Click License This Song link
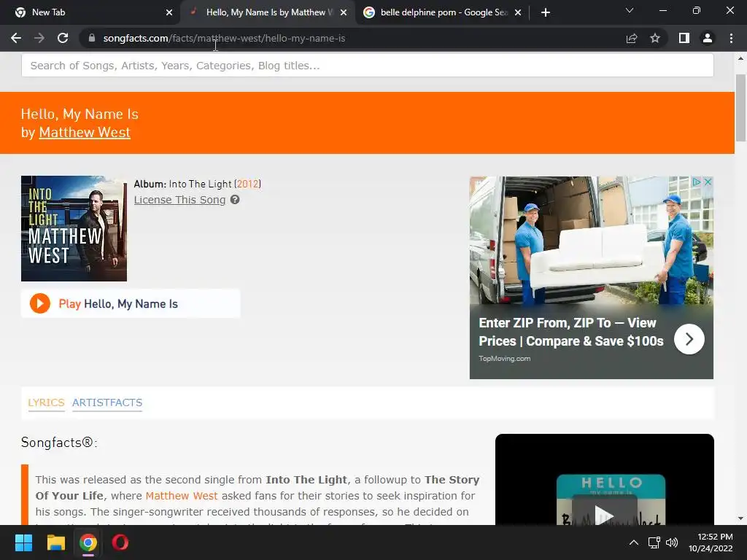 [x=179, y=200]
